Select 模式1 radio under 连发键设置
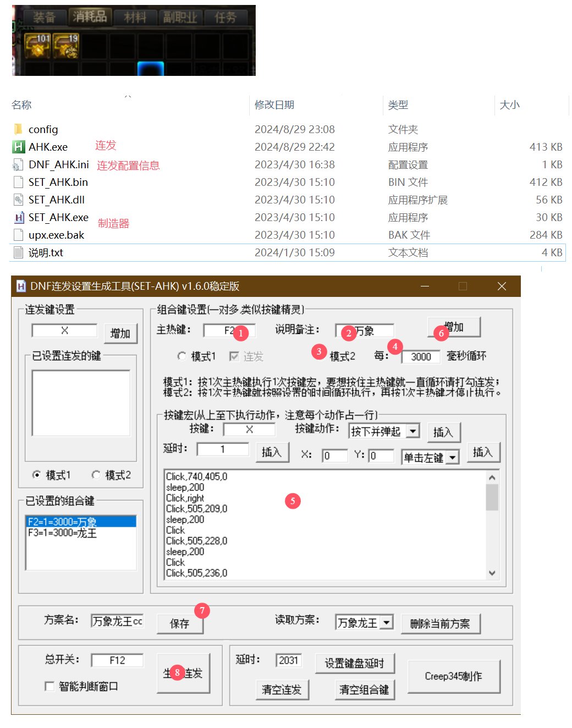The width and height of the screenshot is (572, 728). pos(36,475)
